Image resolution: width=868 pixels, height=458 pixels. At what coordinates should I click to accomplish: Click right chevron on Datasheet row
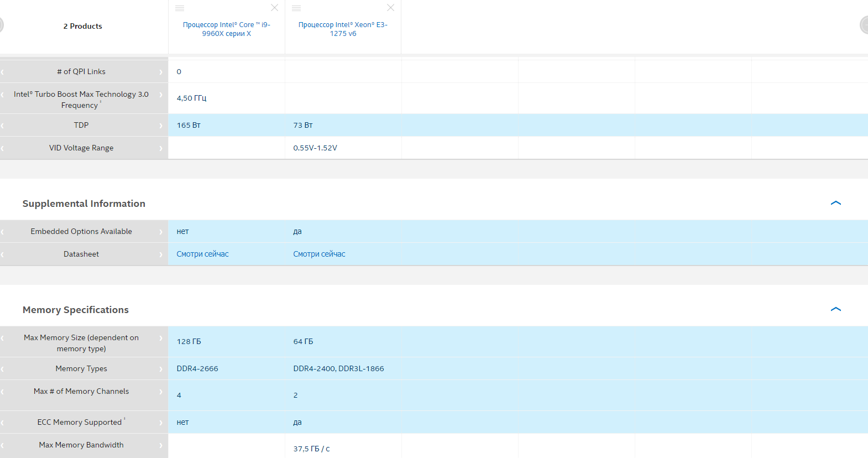pos(161,254)
